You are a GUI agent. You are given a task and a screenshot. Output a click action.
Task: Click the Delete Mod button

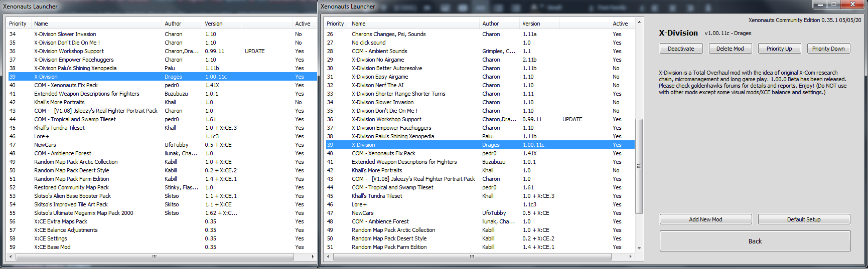(730, 49)
